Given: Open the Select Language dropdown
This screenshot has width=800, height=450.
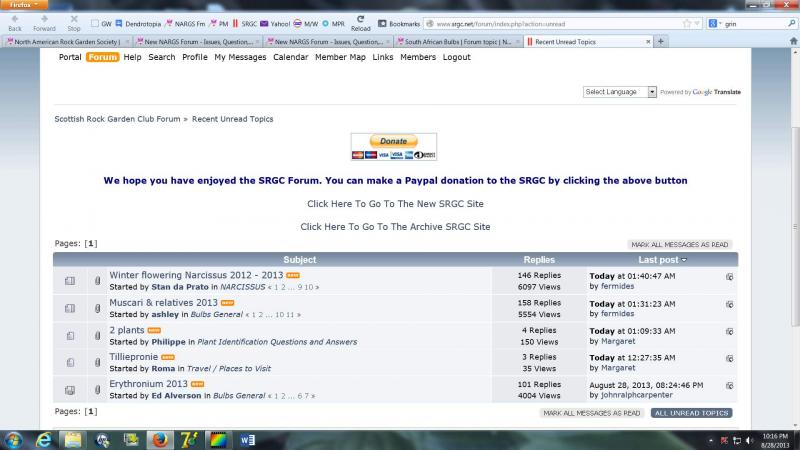Looking at the screenshot, I should (x=620, y=92).
